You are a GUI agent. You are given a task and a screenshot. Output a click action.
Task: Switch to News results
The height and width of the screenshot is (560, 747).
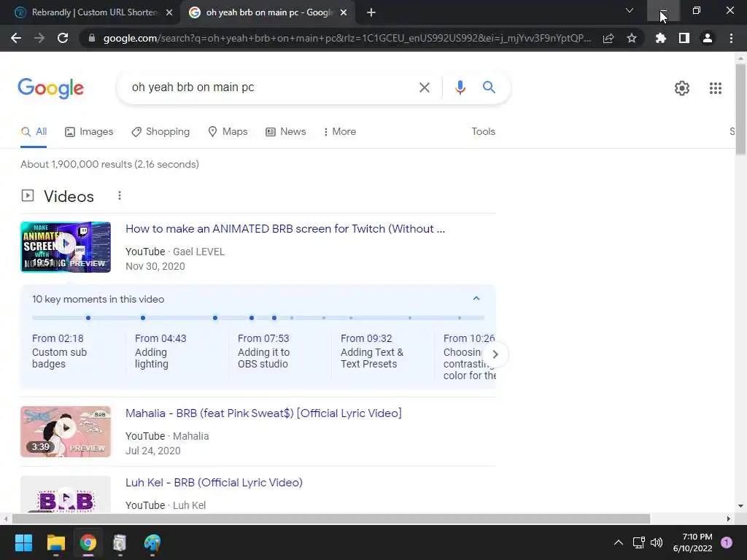point(286,132)
